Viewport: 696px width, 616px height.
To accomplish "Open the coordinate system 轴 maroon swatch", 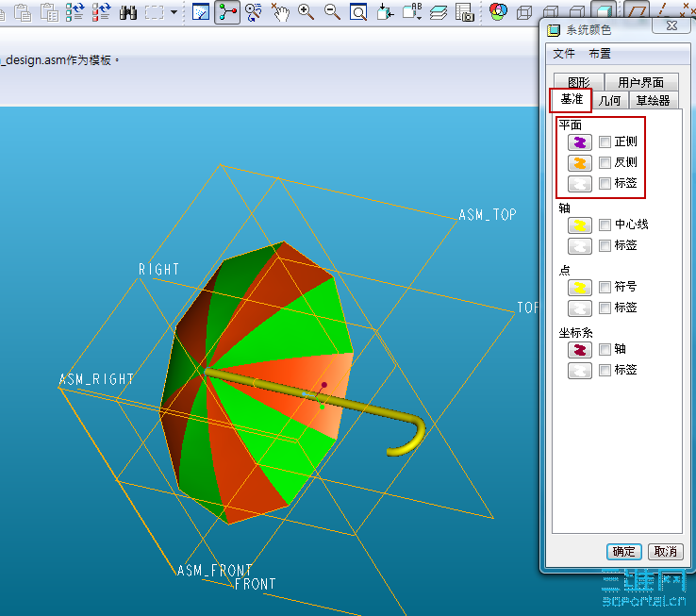I will [x=580, y=350].
